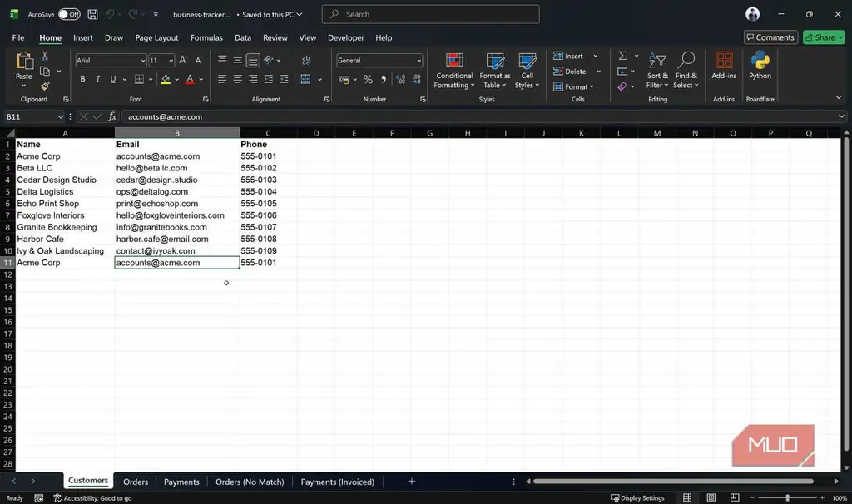Viewport: 852px width, 504px height.
Task: Open Conditional Formatting
Action: click(454, 71)
